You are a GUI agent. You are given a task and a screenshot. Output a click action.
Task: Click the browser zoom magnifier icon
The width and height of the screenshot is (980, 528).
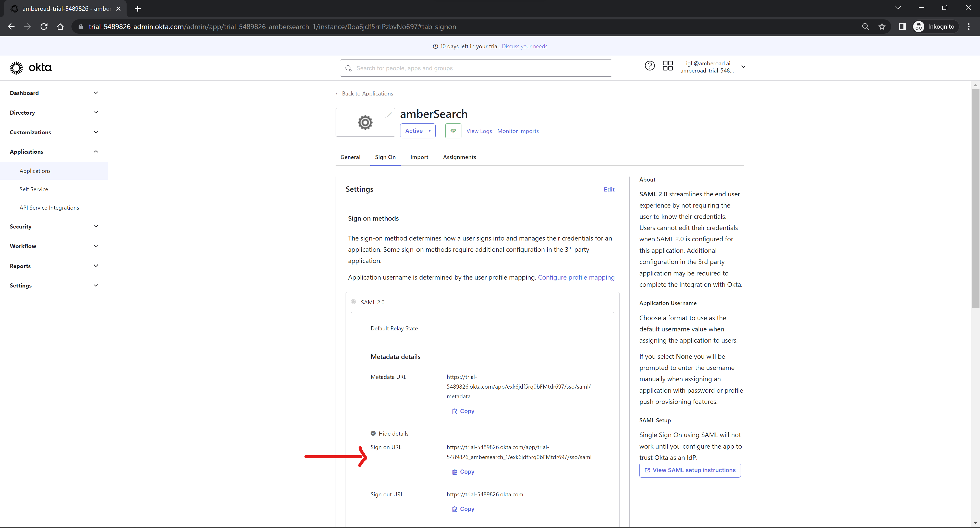click(865, 27)
